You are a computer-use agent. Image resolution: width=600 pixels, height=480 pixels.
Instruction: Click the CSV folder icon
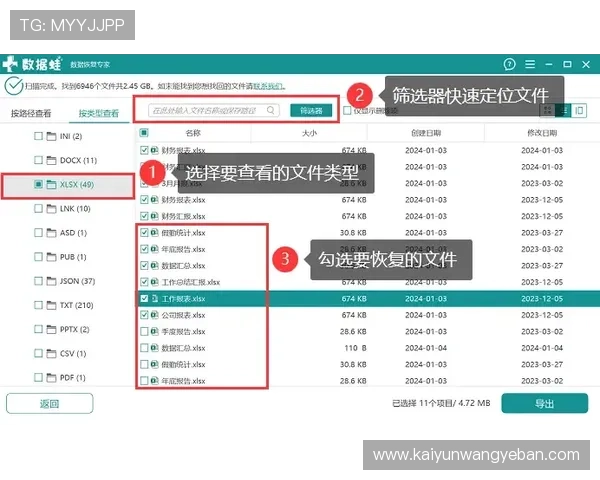coord(51,354)
